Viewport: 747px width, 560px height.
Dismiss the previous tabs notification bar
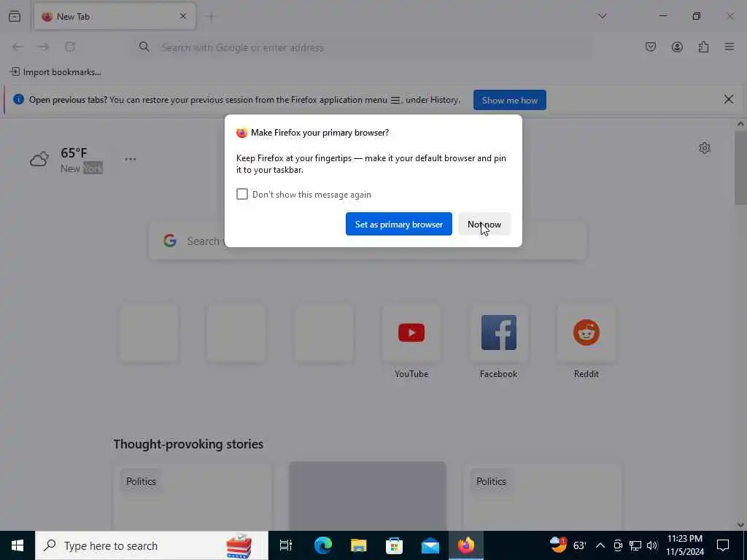click(x=729, y=99)
